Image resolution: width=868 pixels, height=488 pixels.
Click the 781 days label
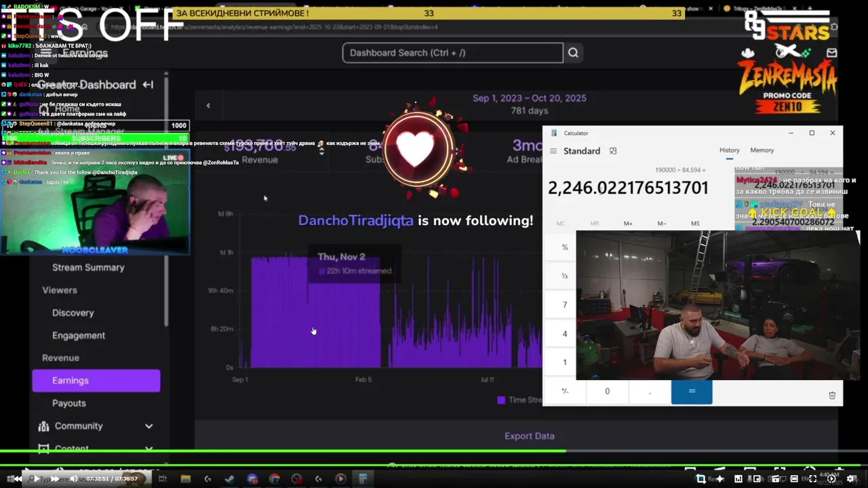[x=530, y=110]
